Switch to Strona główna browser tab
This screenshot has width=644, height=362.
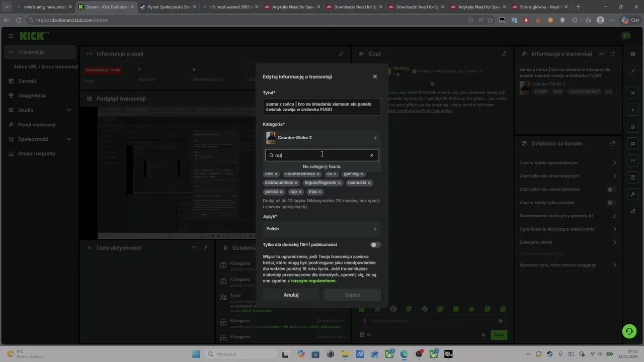tap(541, 7)
